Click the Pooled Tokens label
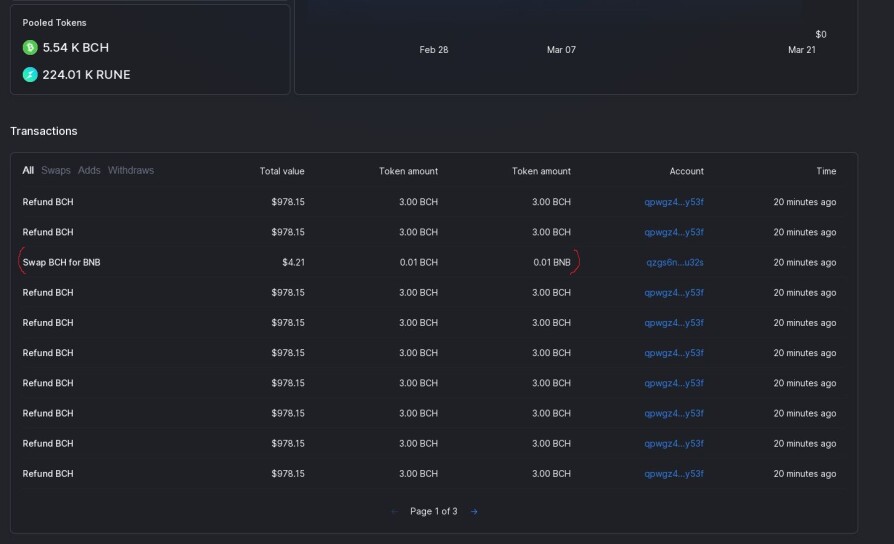 click(x=55, y=23)
